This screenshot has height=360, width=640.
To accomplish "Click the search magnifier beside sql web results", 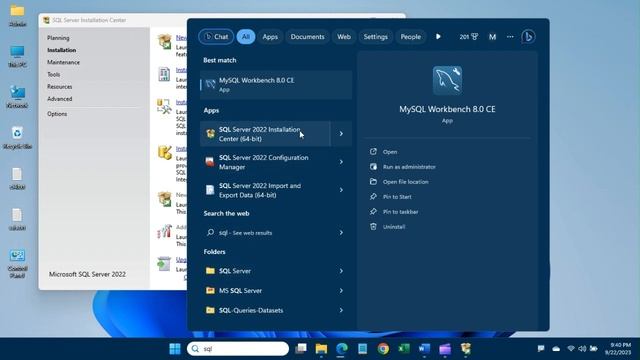I will click(x=210, y=232).
